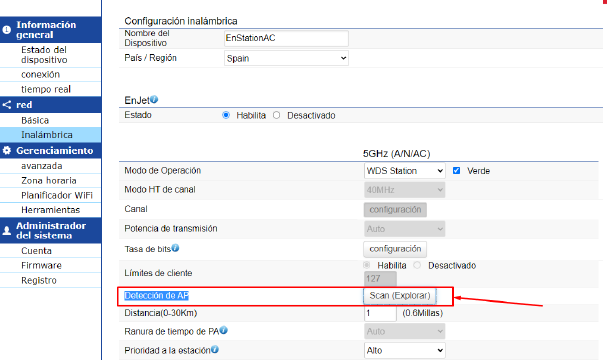Open the Firmware menu item

[41, 266]
